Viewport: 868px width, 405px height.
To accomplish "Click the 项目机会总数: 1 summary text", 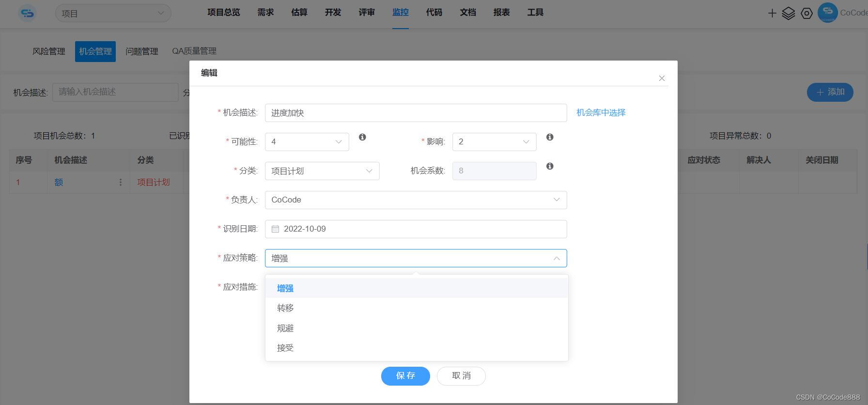I will tap(64, 136).
